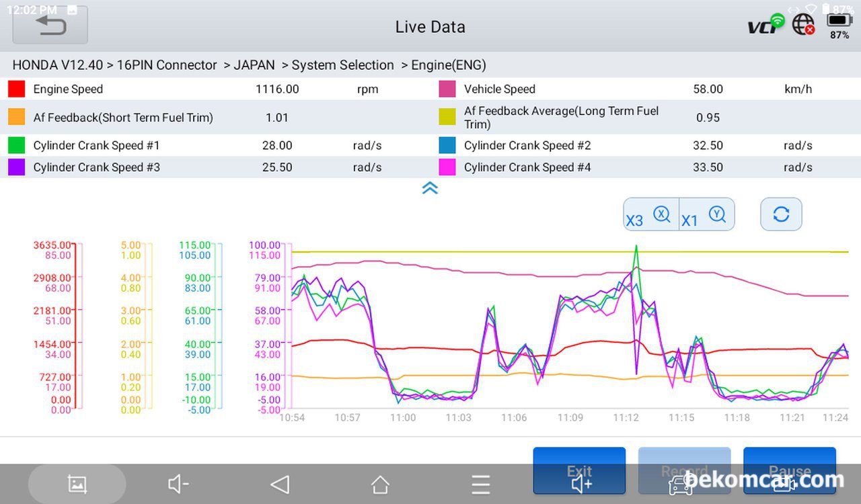Tap the rpm unit label

[367, 89]
